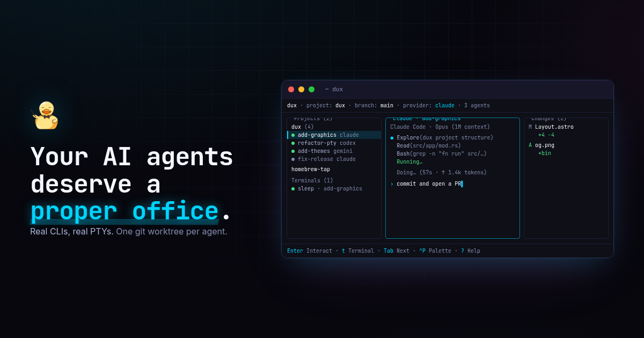Click the +4 -4 diff stat
The width and height of the screenshot is (644, 338).
coord(546,135)
